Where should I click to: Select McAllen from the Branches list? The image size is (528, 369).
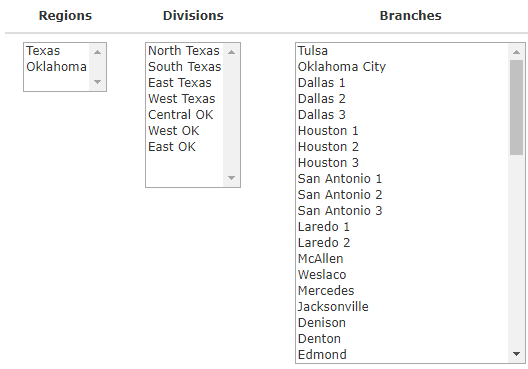(x=402, y=259)
